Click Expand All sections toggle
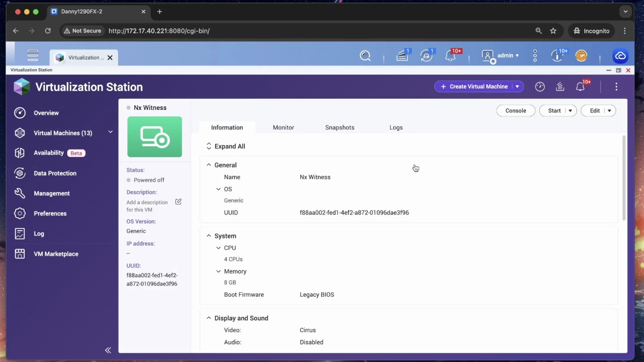 (x=225, y=146)
